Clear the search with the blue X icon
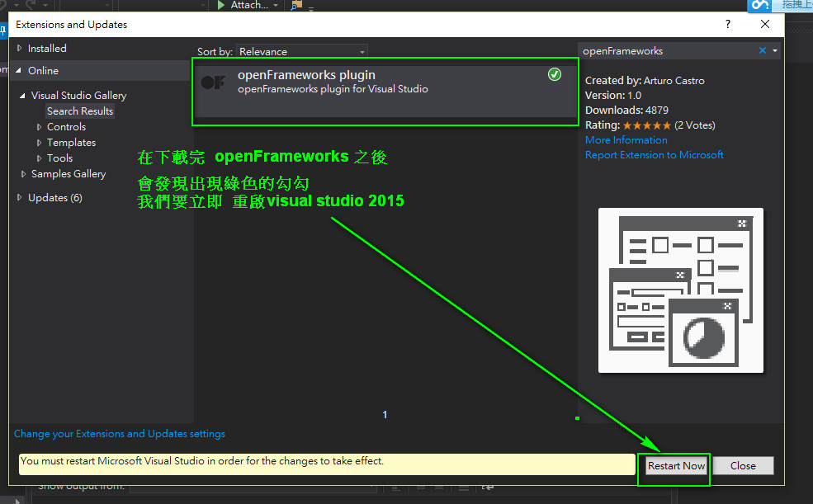The height and width of the screenshot is (504, 813). coord(762,50)
